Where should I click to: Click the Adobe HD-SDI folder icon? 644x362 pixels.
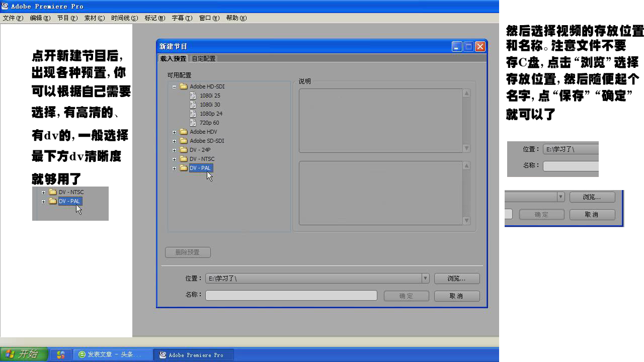(x=184, y=86)
